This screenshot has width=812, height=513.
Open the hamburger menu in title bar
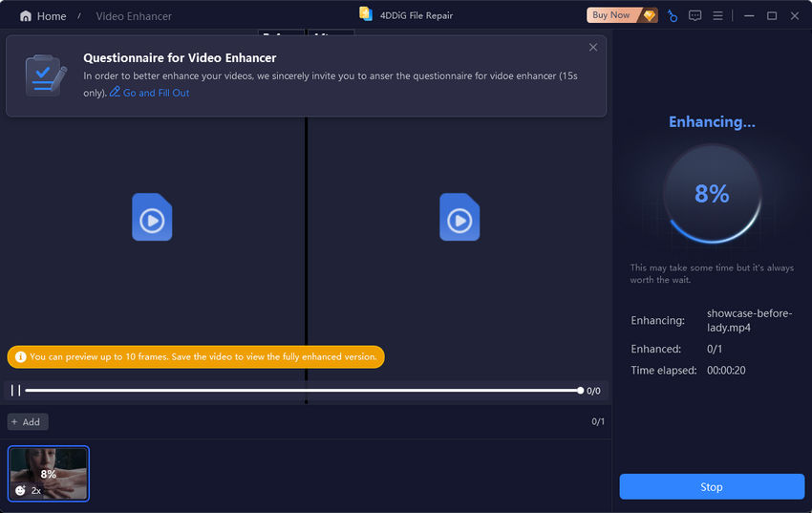[x=717, y=16]
